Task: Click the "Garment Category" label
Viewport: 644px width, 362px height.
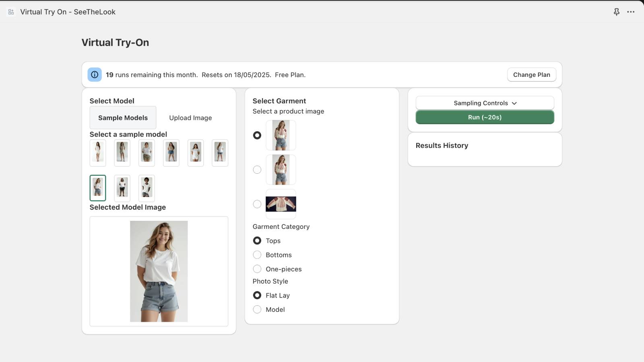Action: tap(281, 226)
